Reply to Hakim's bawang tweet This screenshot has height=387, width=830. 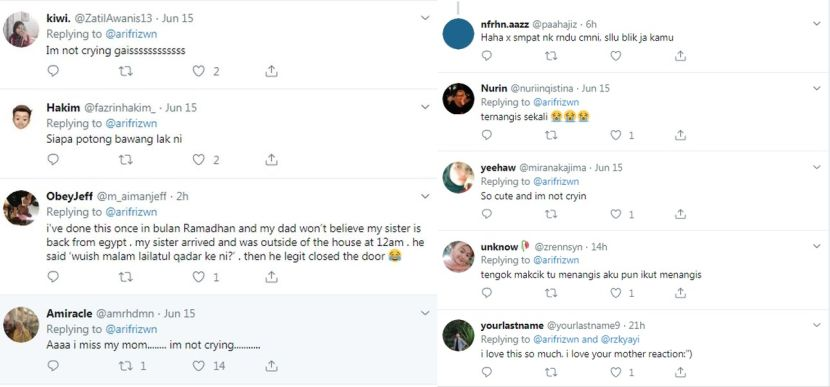(53, 159)
